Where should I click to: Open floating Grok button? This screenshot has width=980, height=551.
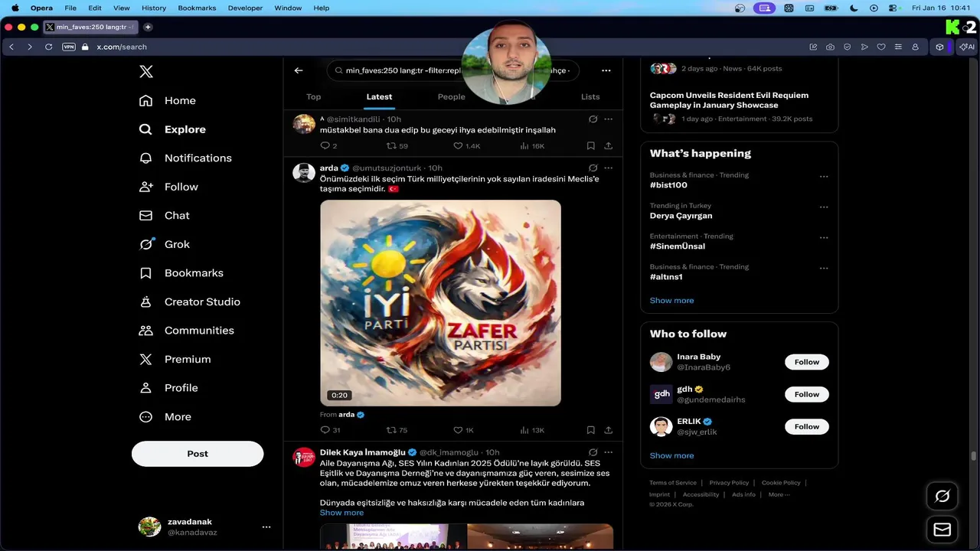click(x=942, y=496)
